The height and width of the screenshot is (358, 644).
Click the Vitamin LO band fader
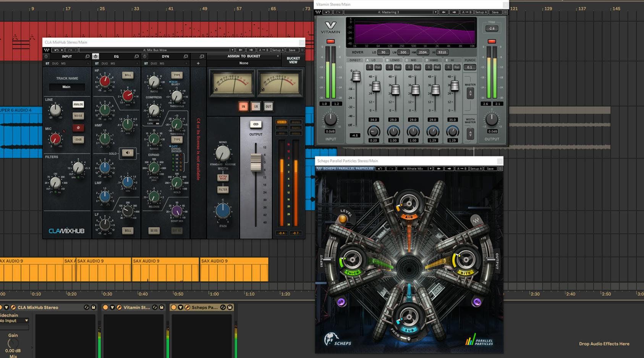coord(376,87)
